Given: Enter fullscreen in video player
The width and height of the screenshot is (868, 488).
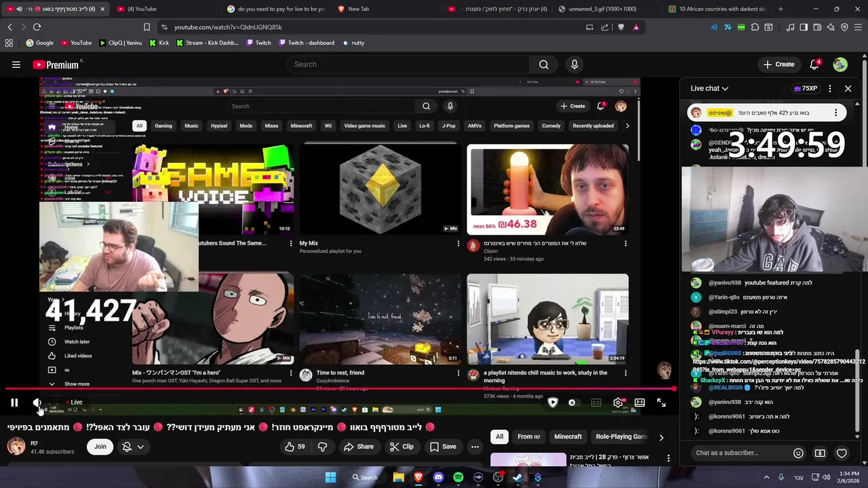Looking at the screenshot, I should pyautogui.click(x=661, y=403).
